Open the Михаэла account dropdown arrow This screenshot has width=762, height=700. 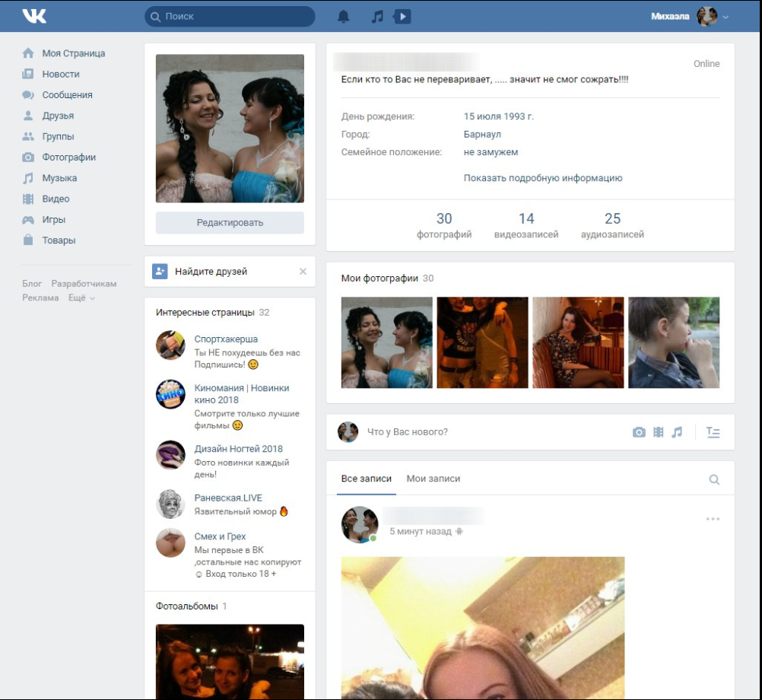coord(725,17)
